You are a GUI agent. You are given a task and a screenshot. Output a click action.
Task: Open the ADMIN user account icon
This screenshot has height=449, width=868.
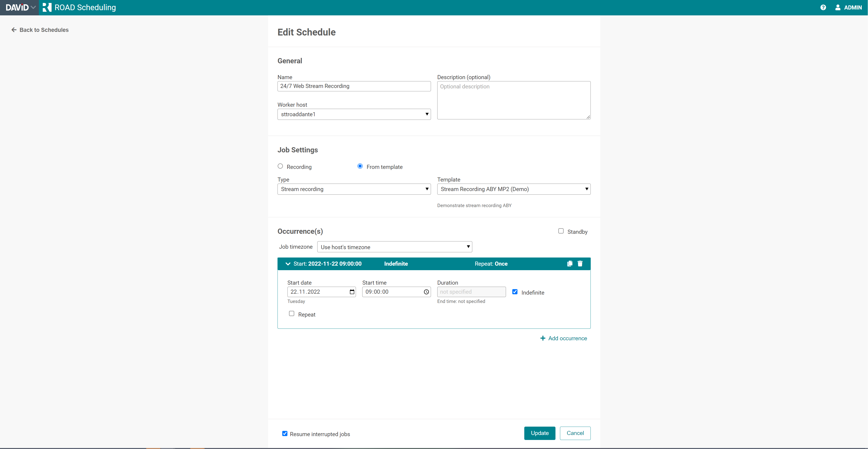tap(838, 7)
